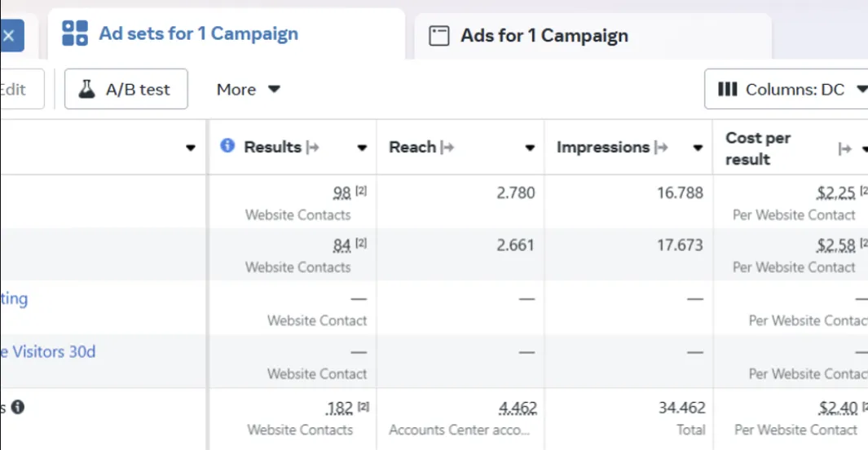Viewport: 868px width, 450px height.
Task: Click the Ad sets grid icon
Action: 75,33
